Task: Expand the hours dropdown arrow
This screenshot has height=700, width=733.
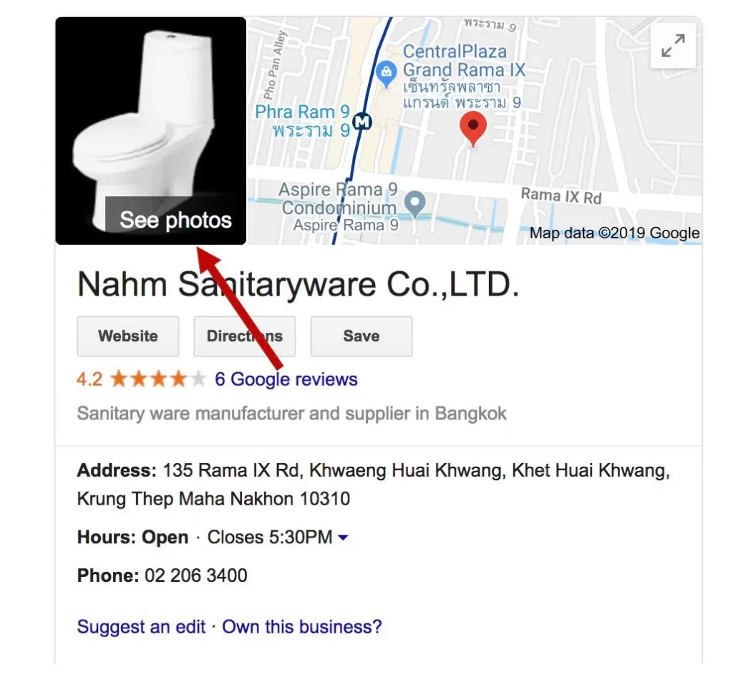Action: [x=343, y=538]
